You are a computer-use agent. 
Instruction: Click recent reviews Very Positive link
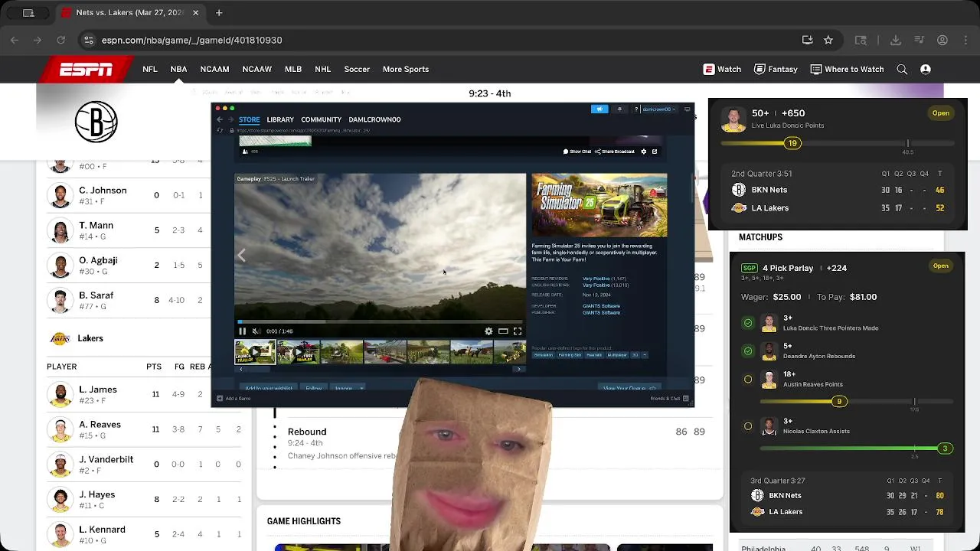pos(596,279)
